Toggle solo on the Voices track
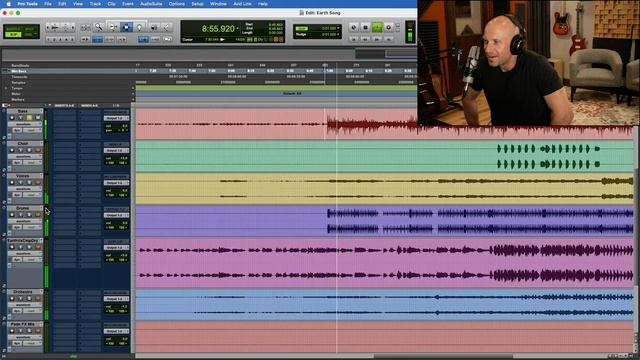This screenshot has height=360, width=640. point(29,182)
